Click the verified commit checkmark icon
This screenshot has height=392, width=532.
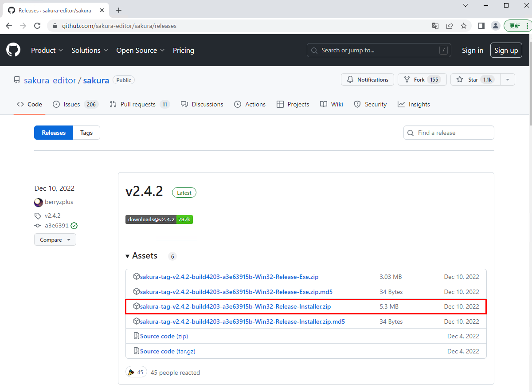coord(74,226)
